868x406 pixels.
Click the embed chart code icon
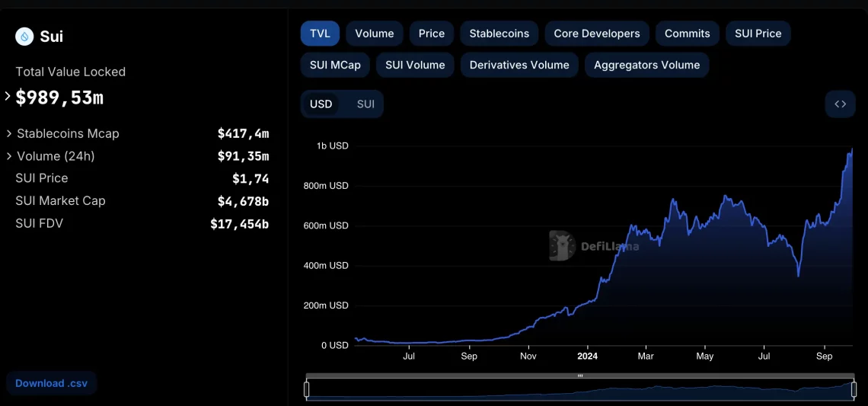tap(840, 104)
